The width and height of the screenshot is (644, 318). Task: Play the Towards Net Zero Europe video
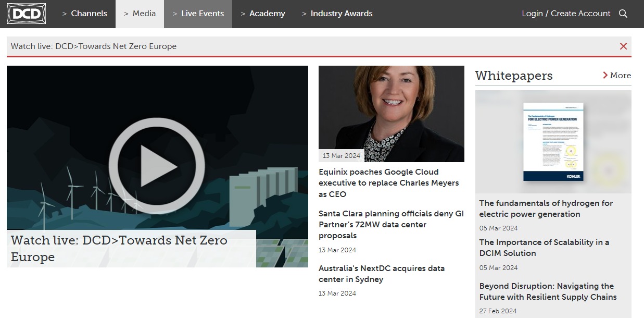157,166
